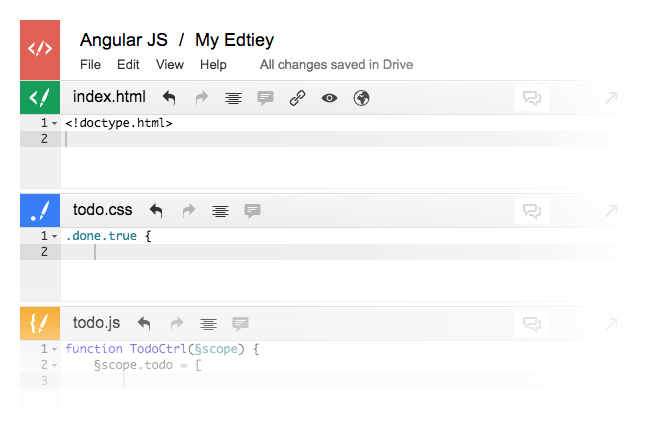Image resolution: width=650 pixels, height=440 pixels.
Task: Open the Help menu
Action: click(213, 65)
